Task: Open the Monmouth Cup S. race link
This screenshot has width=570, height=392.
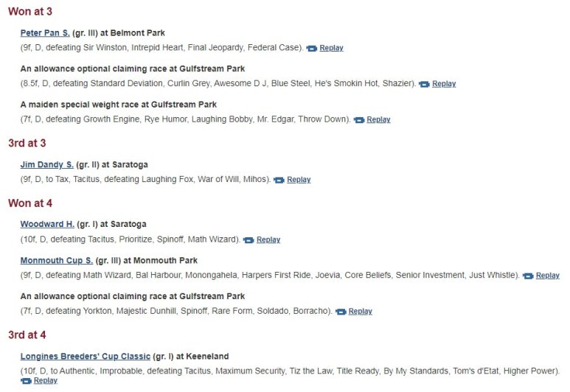Action: 56,261
